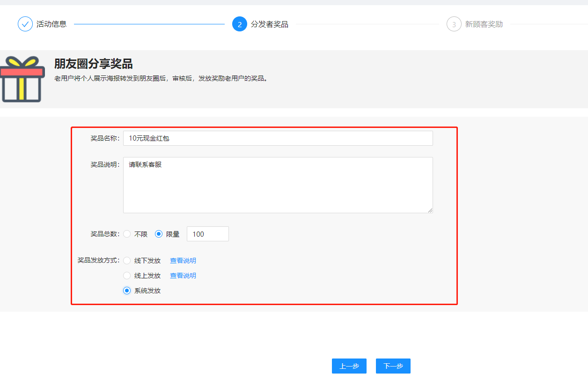Click the 下一步 button
Image resolution: width=588 pixels, height=381 pixels.
(x=393, y=366)
